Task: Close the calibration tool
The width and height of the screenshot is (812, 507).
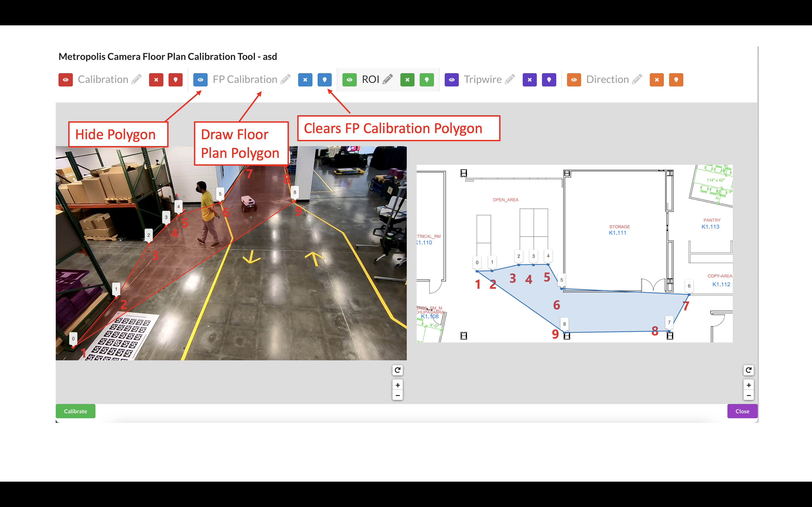Action: click(x=742, y=411)
